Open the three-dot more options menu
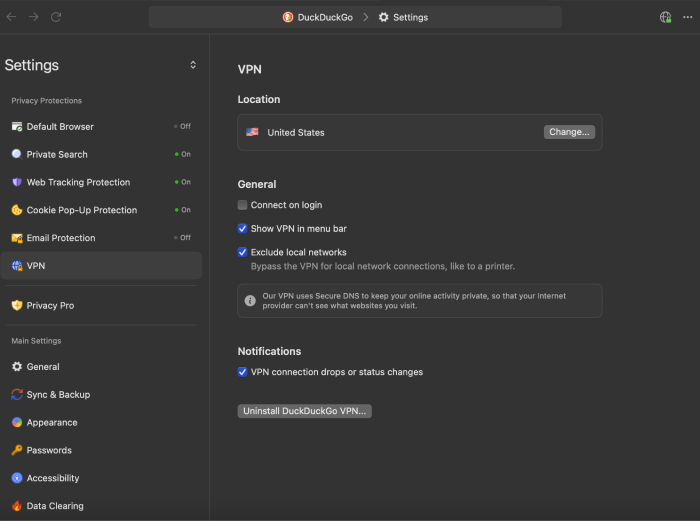Image resolution: width=700 pixels, height=521 pixels. point(688,17)
